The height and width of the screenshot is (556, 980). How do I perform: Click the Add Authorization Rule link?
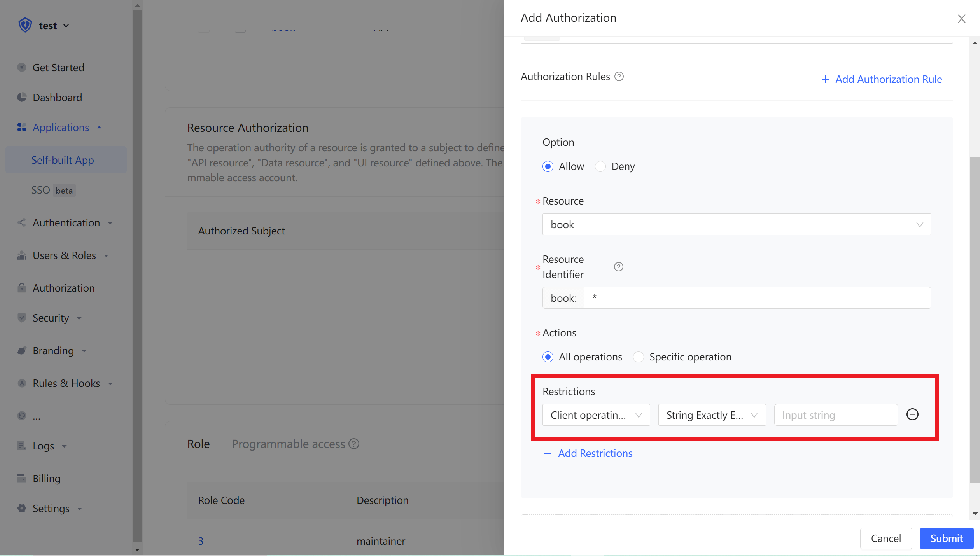click(x=882, y=79)
